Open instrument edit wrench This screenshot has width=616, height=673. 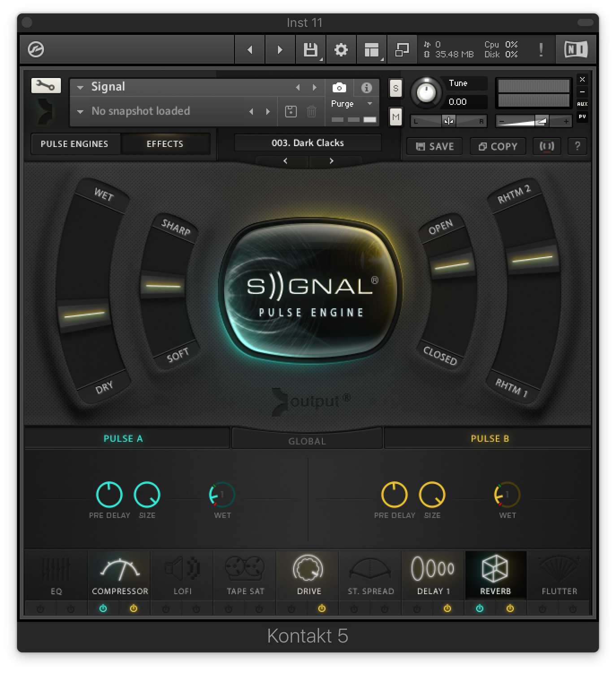tap(46, 86)
